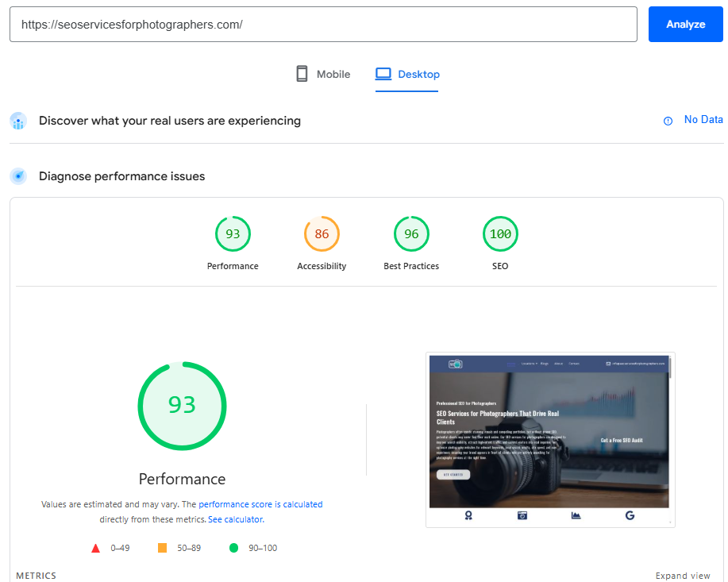Select the Accessibility score gauge 86

click(x=322, y=234)
